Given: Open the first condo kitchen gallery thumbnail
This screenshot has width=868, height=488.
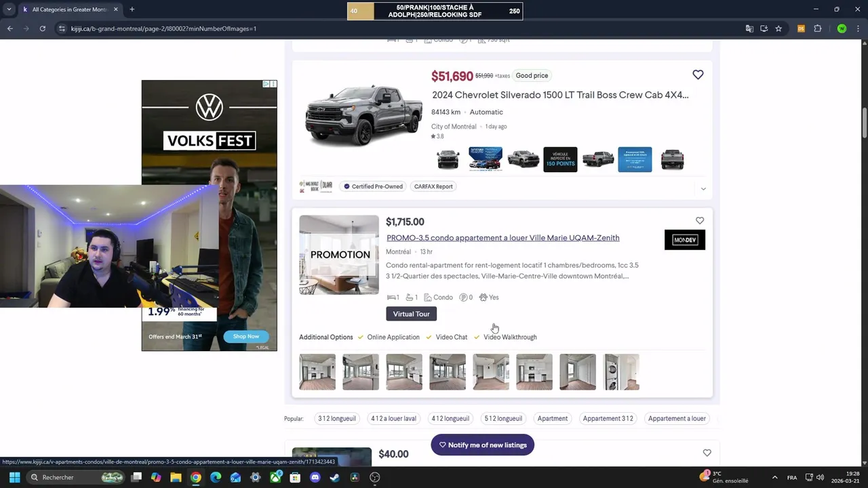Looking at the screenshot, I should click(317, 372).
